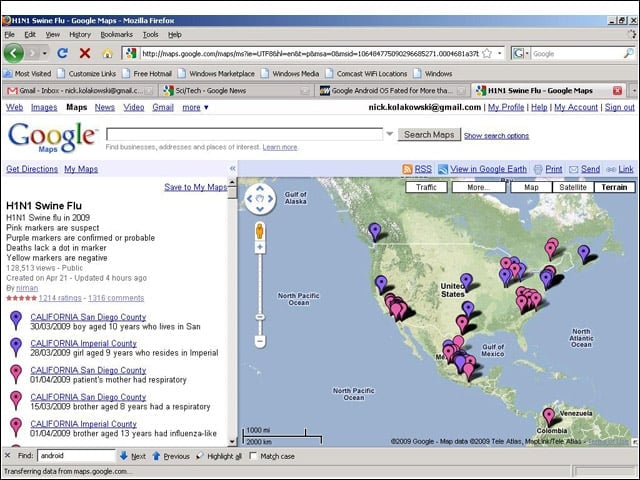This screenshot has height=480, width=640.
Task: Open CALIFORNIA Imperial County 28/03/2009 entry
Action: click(83, 343)
